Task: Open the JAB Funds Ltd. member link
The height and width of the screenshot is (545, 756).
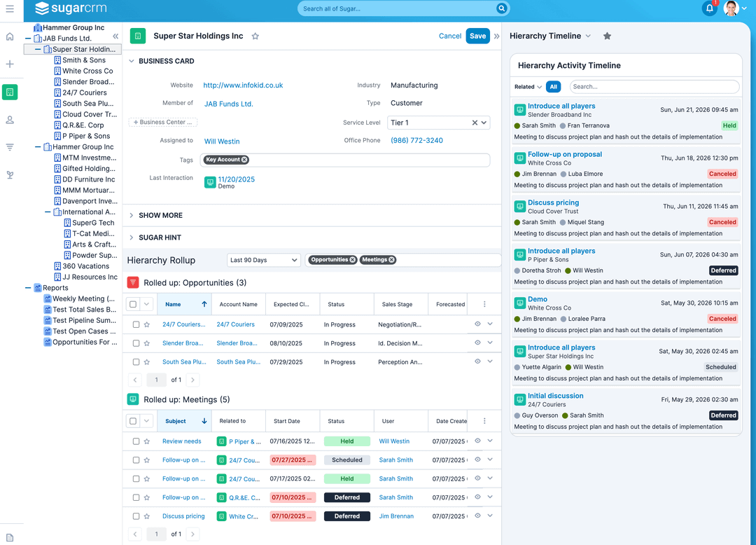Action: point(228,104)
